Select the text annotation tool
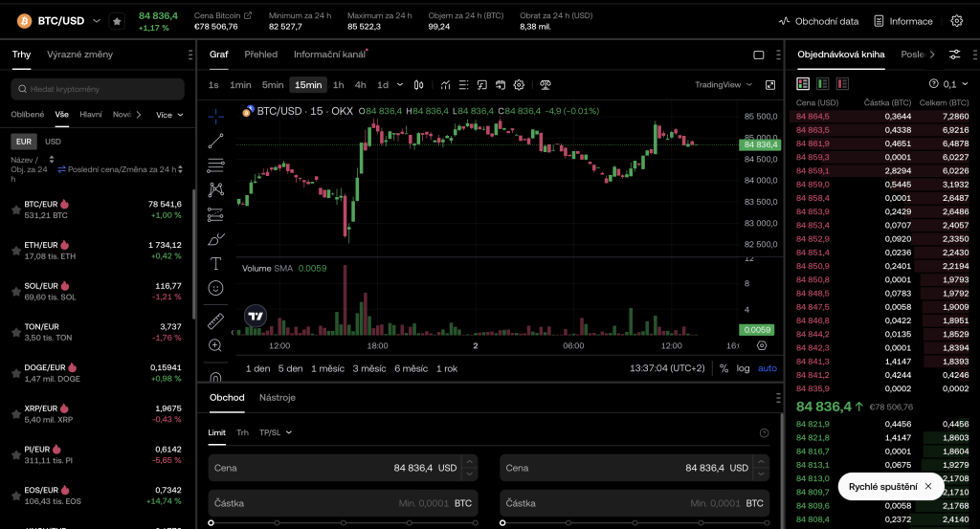The height and width of the screenshot is (529, 980). 215,264
